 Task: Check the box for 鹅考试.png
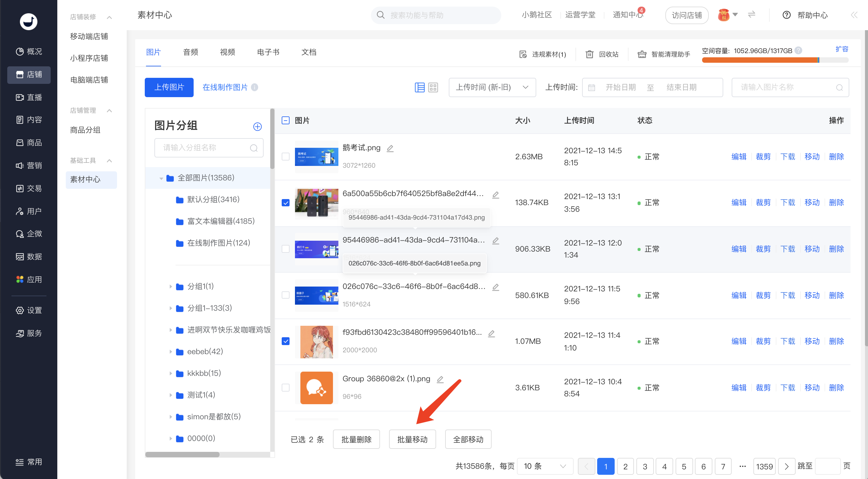pyautogui.click(x=285, y=157)
